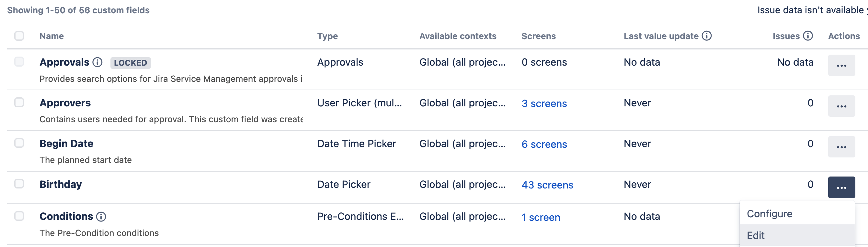The height and width of the screenshot is (247, 868).
Task: Open the 43 screens link for Birthday
Action: click(x=547, y=185)
